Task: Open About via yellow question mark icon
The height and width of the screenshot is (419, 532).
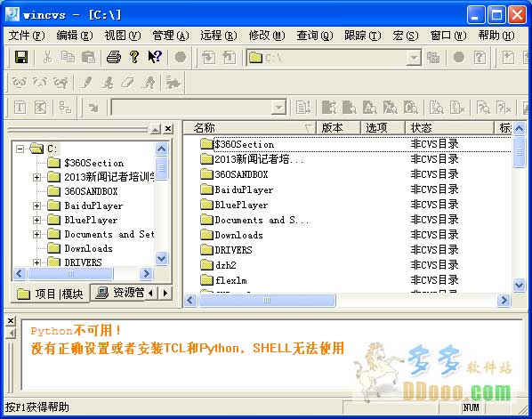Action: pyautogui.click(x=134, y=57)
